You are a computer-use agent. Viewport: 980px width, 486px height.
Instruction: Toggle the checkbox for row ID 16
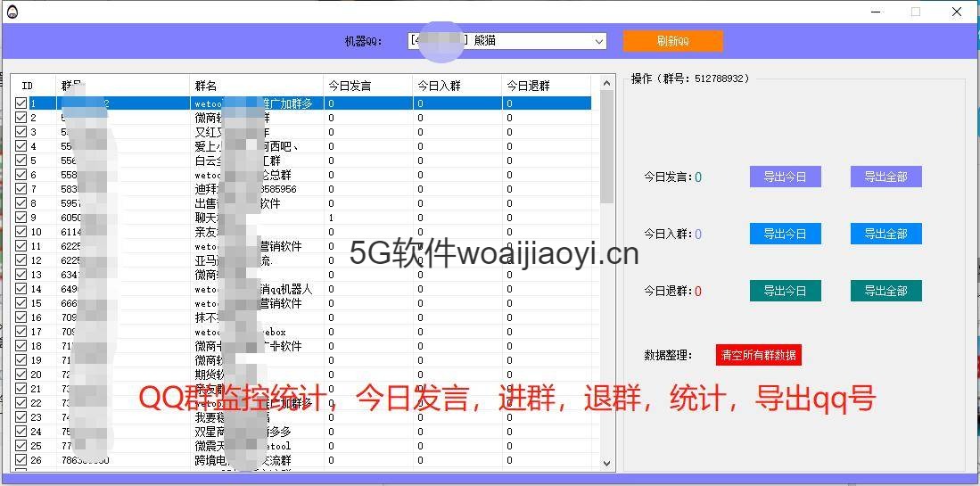(x=21, y=317)
